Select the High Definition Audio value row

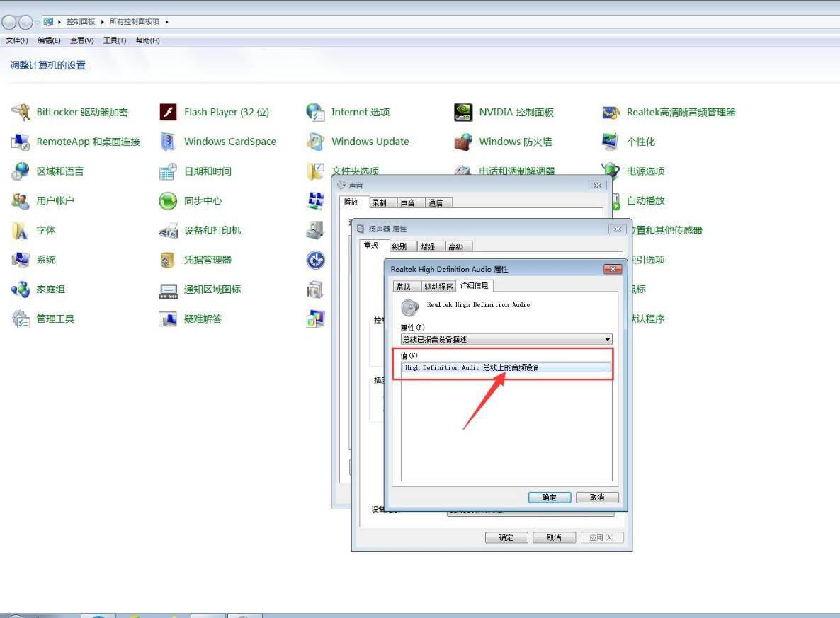(x=505, y=367)
